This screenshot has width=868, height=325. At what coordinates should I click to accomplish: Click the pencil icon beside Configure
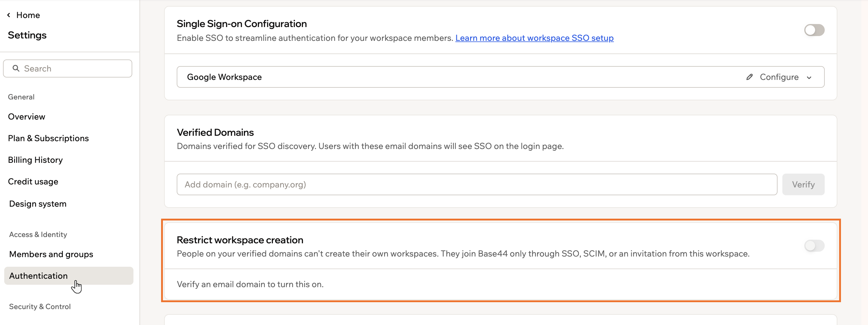(749, 77)
